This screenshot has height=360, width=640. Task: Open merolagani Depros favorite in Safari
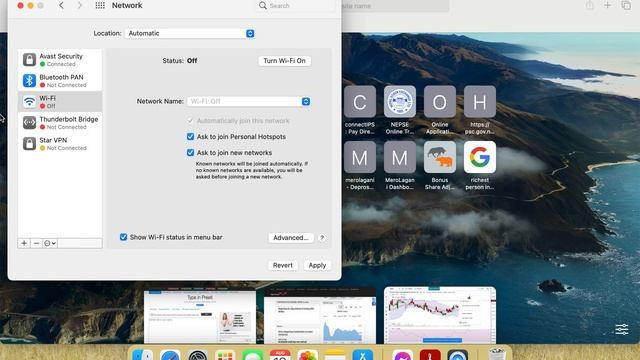[x=360, y=165]
